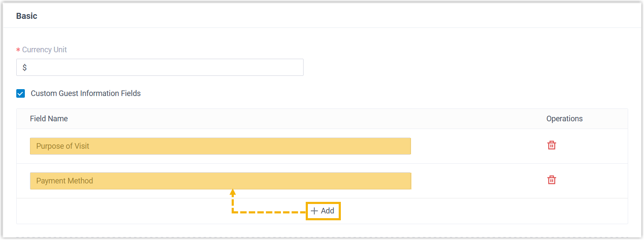Click the Basic section heading
This screenshot has height=240, width=644.
point(27,16)
